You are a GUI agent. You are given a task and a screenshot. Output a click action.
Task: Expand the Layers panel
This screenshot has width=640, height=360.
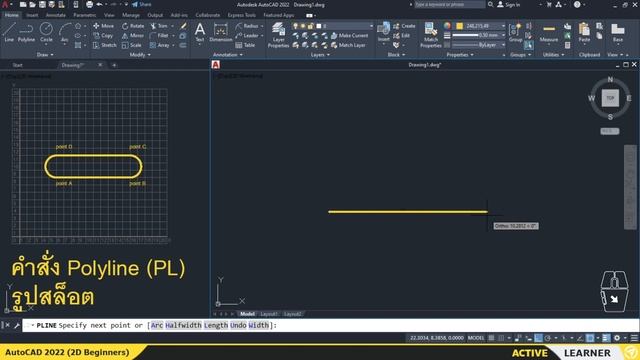click(x=320, y=55)
